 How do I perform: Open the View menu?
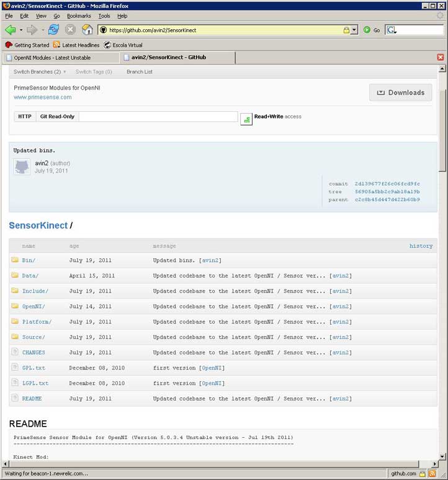coord(41,16)
